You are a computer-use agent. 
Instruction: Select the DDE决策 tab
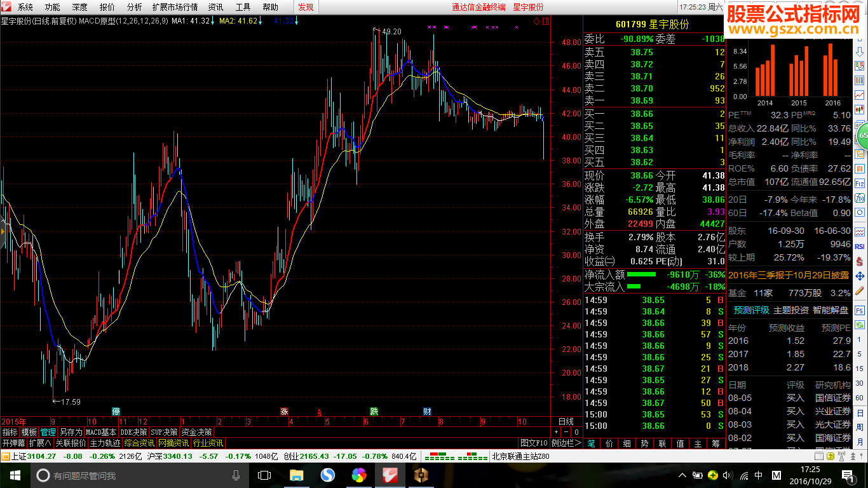(x=133, y=432)
